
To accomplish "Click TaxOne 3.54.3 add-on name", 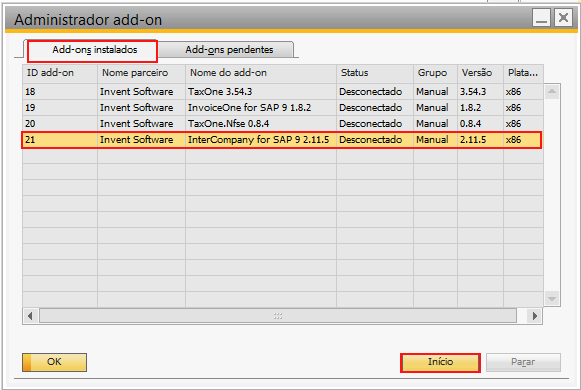I will coord(220,92).
